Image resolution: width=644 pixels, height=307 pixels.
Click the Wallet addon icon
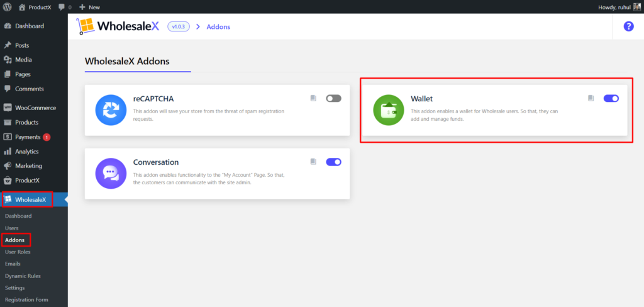pyautogui.click(x=389, y=110)
